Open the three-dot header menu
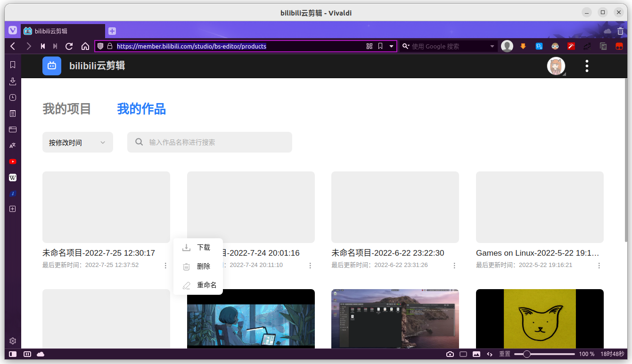Screen dimensions: 632x364 (x=587, y=66)
